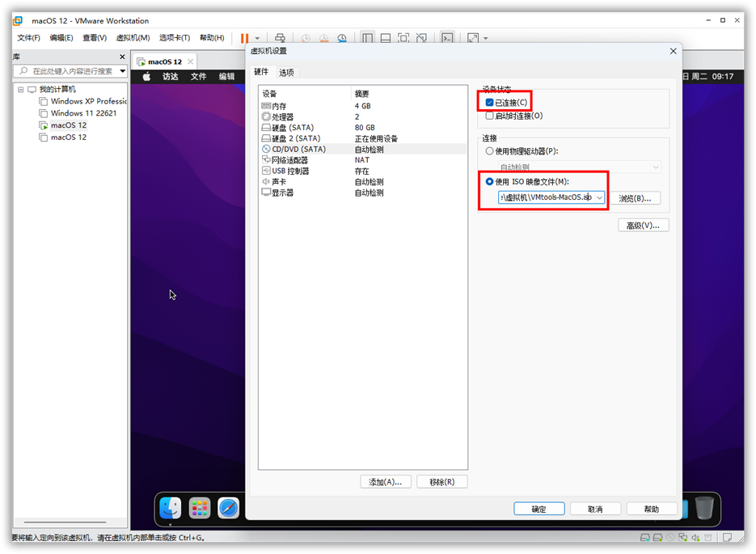Screen dimensions: 756x554
Task: Toggle the Connected (已连接) checkbox
Action: [x=489, y=102]
